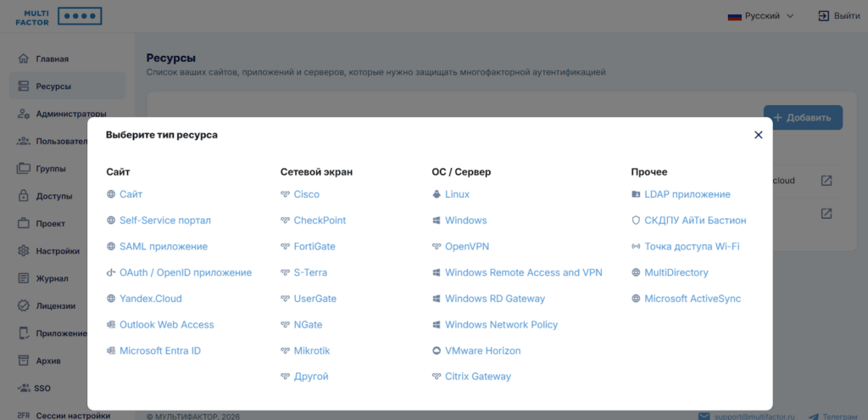Click the shield icon beside СКДПУ АйТи Бастион
The width and height of the screenshot is (868, 420).
point(636,221)
